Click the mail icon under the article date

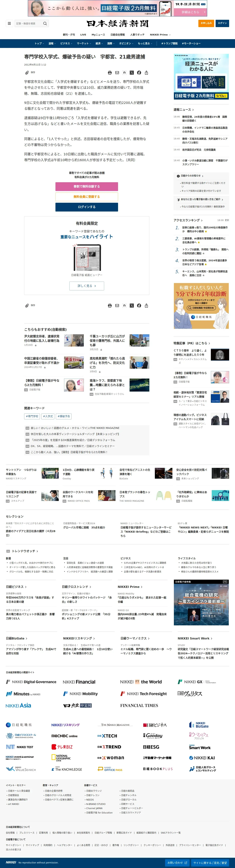117,72
